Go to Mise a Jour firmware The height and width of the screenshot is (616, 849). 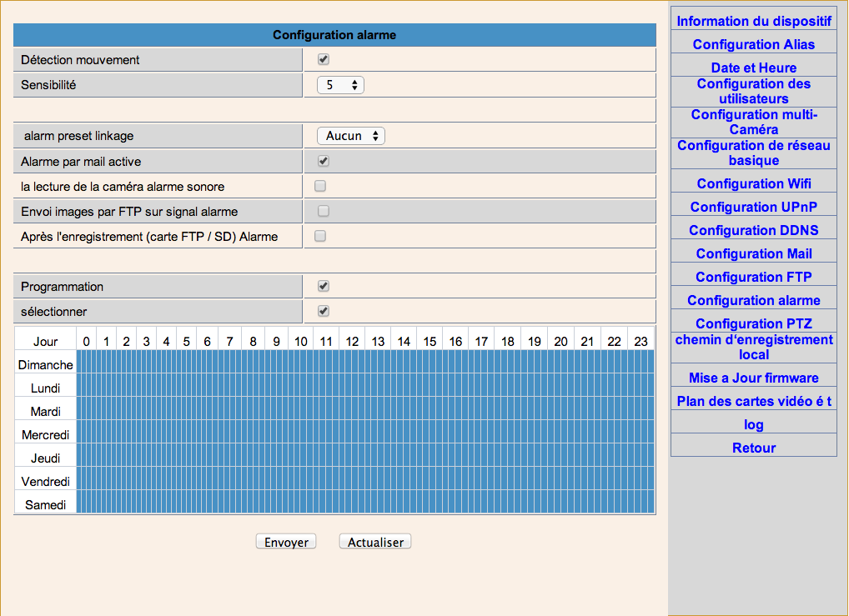[x=753, y=378]
